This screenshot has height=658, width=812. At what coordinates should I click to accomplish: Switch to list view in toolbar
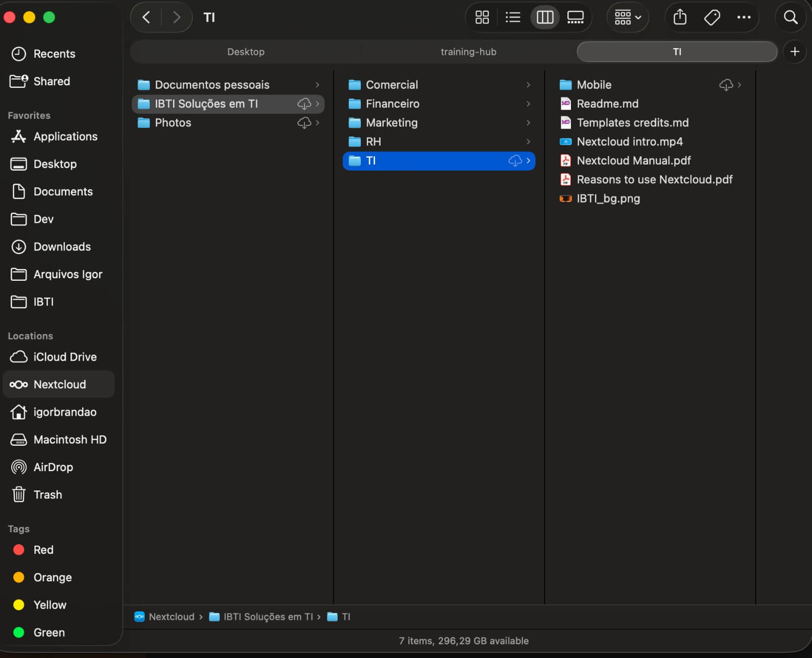click(513, 17)
